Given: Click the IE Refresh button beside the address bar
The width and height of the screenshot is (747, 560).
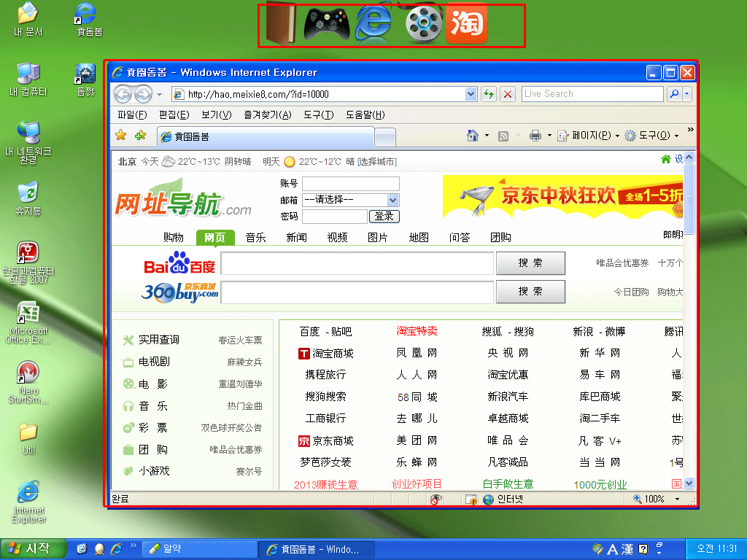Looking at the screenshot, I should [488, 94].
